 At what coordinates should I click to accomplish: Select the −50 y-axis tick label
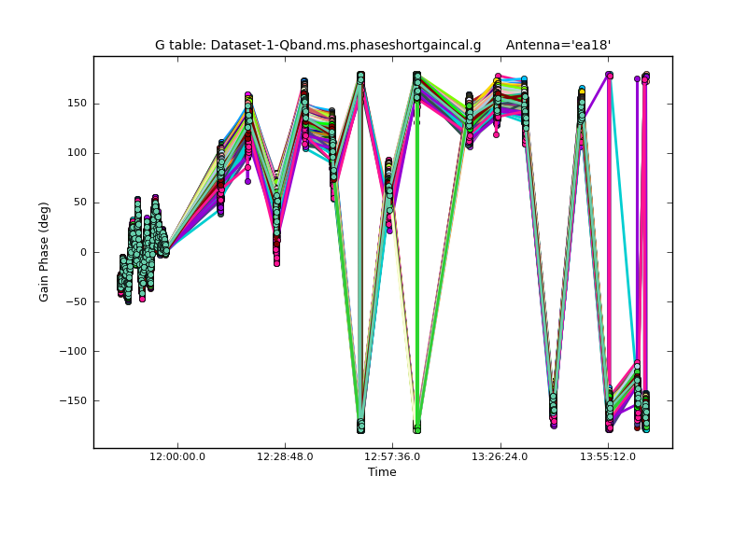click(x=75, y=301)
